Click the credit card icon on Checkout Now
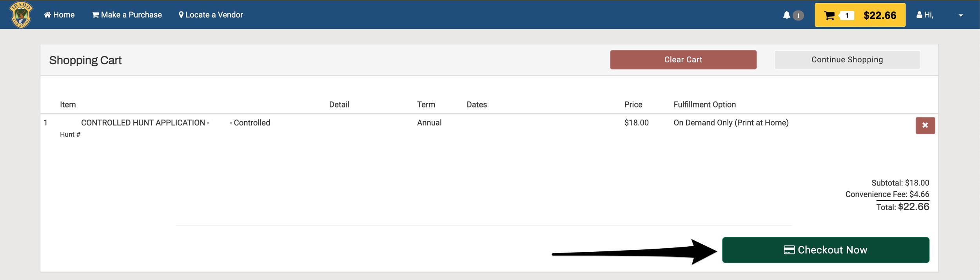The image size is (980, 280). [x=789, y=250]
